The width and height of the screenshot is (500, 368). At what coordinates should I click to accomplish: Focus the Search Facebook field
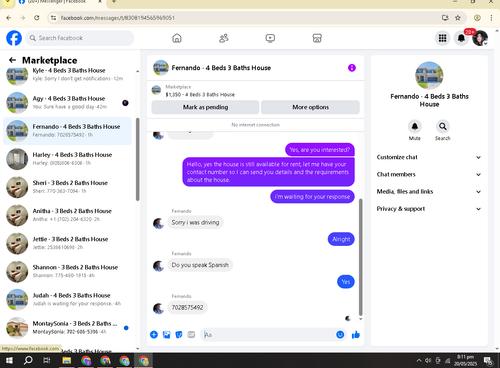80,38
